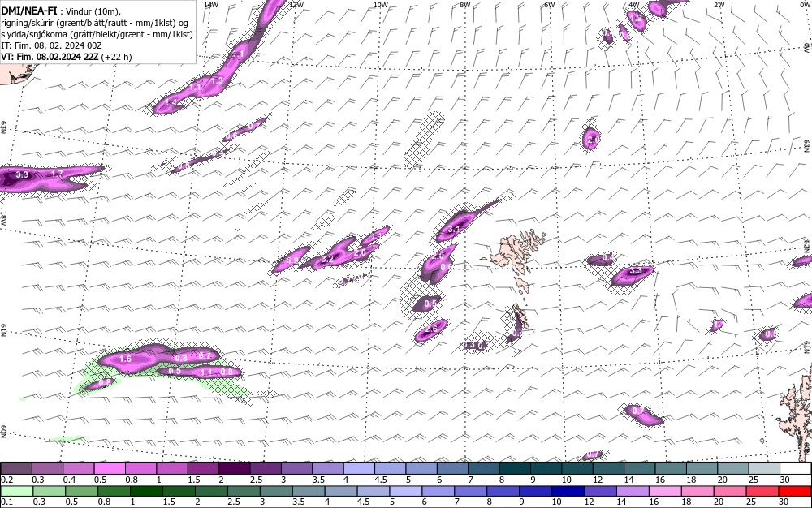Click the '18W' label on the map edge
This screenshot has height=508, width=812.
pos(4,217)
